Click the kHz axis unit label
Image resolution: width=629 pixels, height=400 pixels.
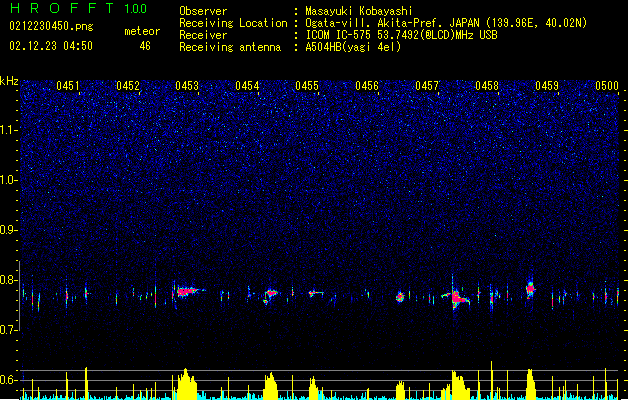(9, 81)
